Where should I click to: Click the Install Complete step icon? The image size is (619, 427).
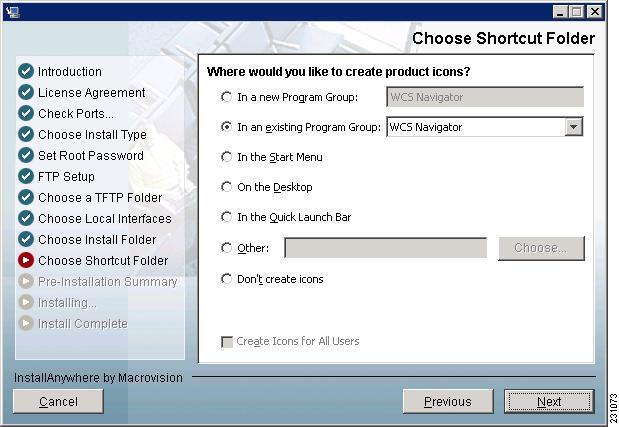(x=26, y=323)
